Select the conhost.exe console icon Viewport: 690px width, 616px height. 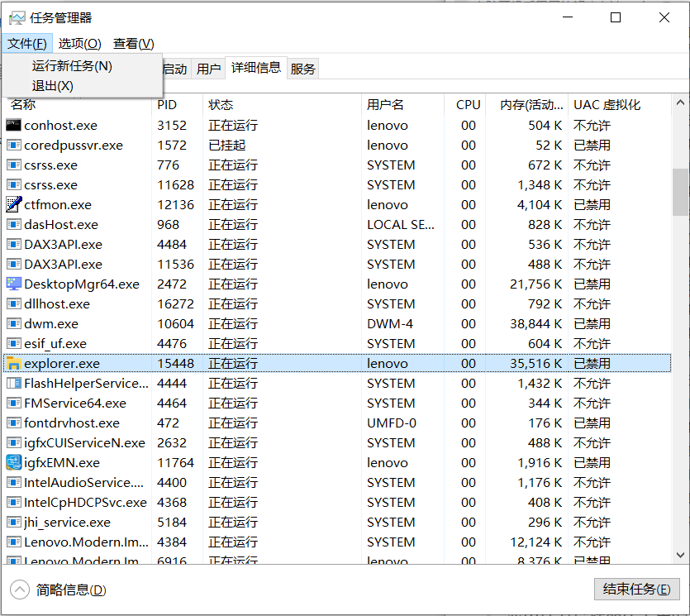click(x=12, y=125)
